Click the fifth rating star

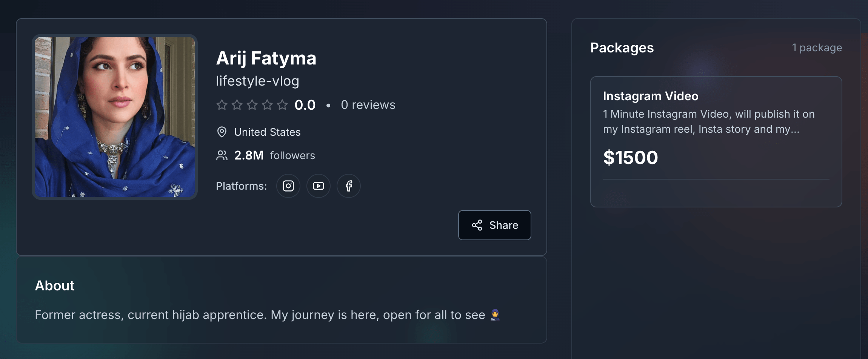pos(282,105)
